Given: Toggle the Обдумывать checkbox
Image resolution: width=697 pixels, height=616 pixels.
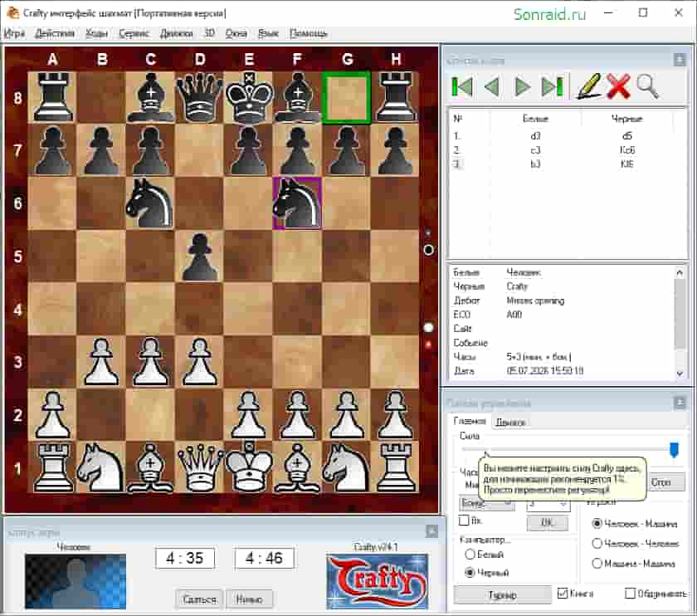Looking at the screenshot, I should tap(656, 593).
